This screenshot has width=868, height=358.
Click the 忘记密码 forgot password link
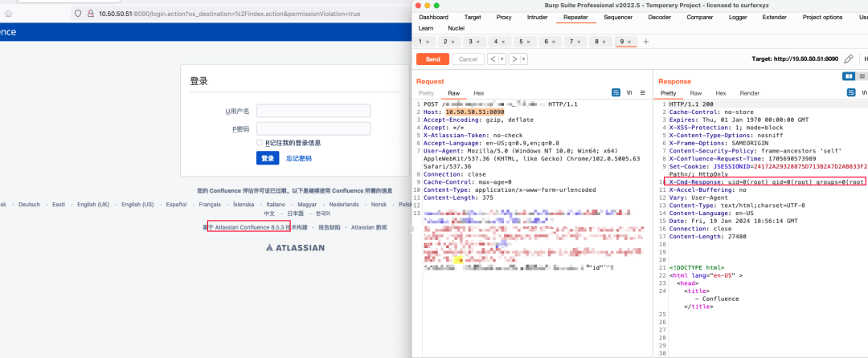tap(299, 159)
